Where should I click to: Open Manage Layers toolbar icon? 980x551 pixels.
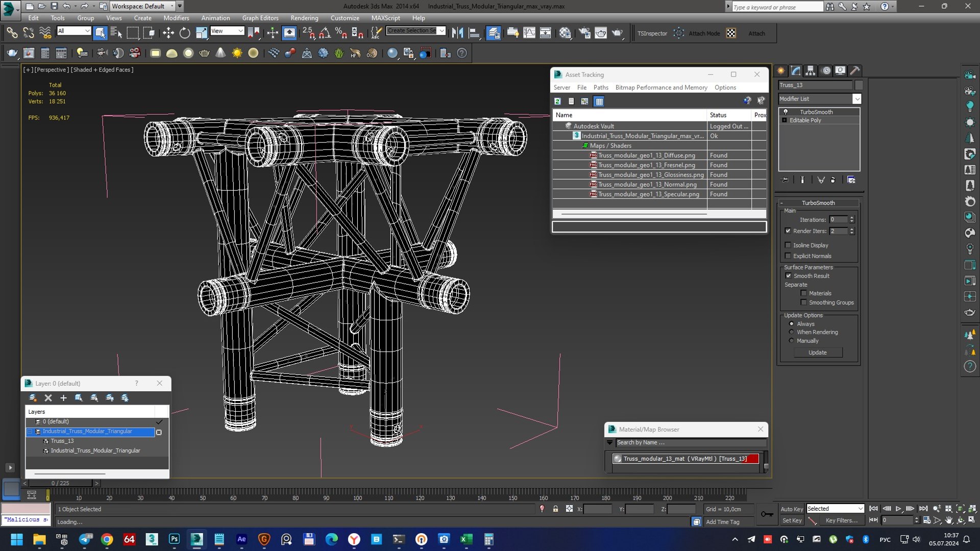[494, 33]
